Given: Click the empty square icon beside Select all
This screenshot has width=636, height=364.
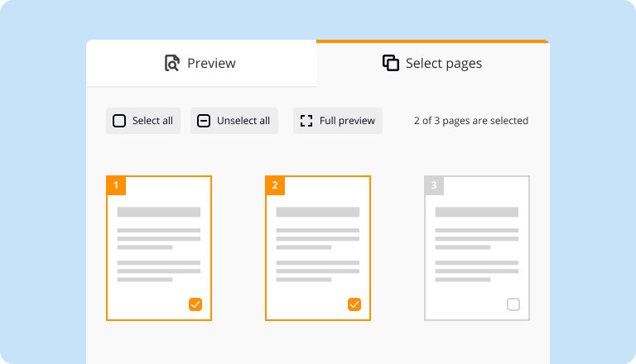Looking at the screenshot, I should 119,121.
